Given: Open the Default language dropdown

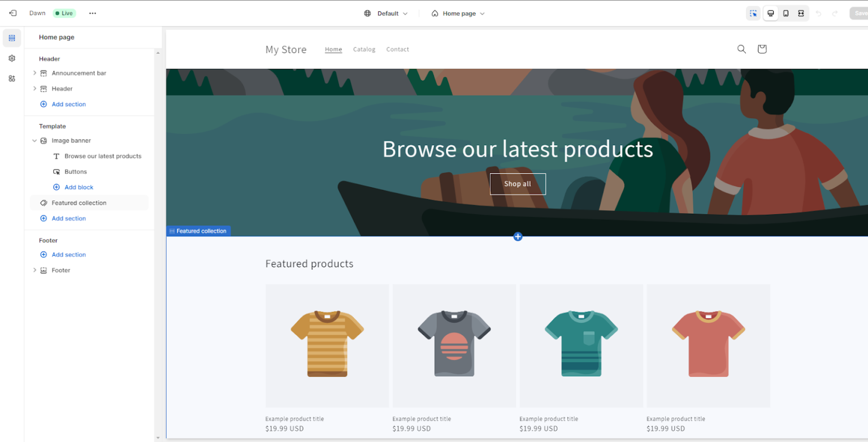Looking at the screenshot, I should (x=386, y=13).
